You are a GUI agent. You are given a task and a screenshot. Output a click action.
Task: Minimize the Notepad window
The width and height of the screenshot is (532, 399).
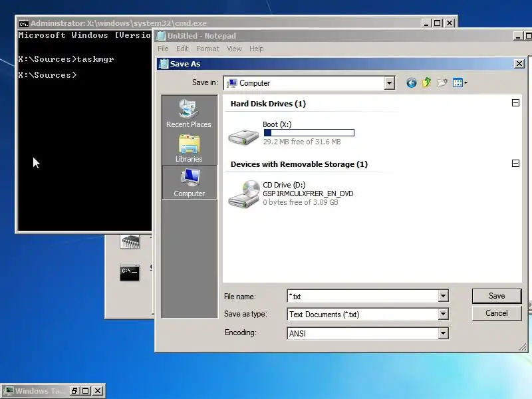517,36
